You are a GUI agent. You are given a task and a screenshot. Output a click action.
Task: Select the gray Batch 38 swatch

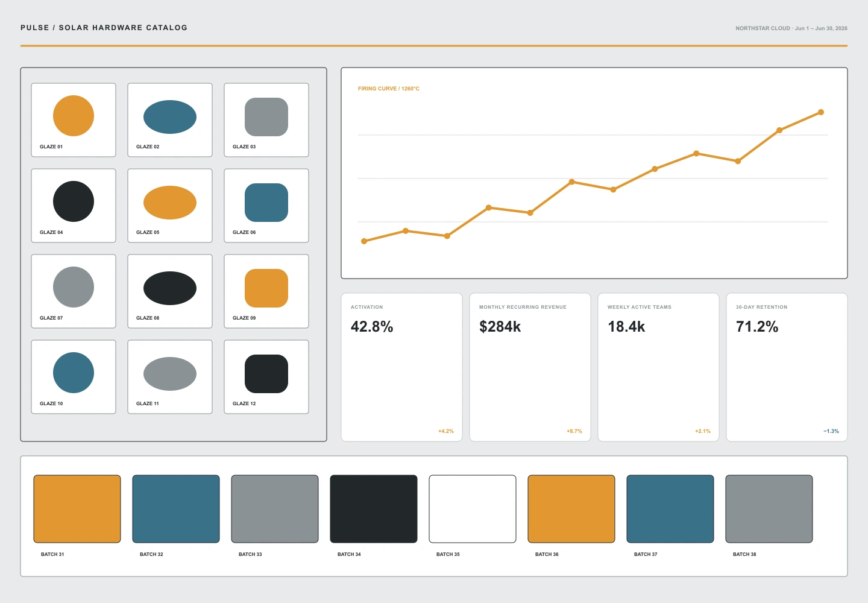pyautogui.click(x=769, y=509)
